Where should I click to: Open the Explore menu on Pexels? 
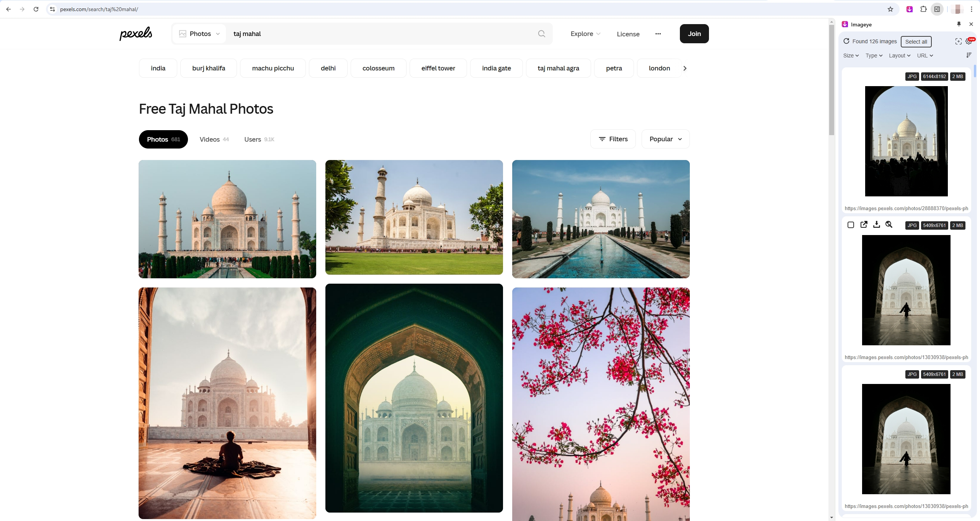pyautogui.click(x=584, y=33)
